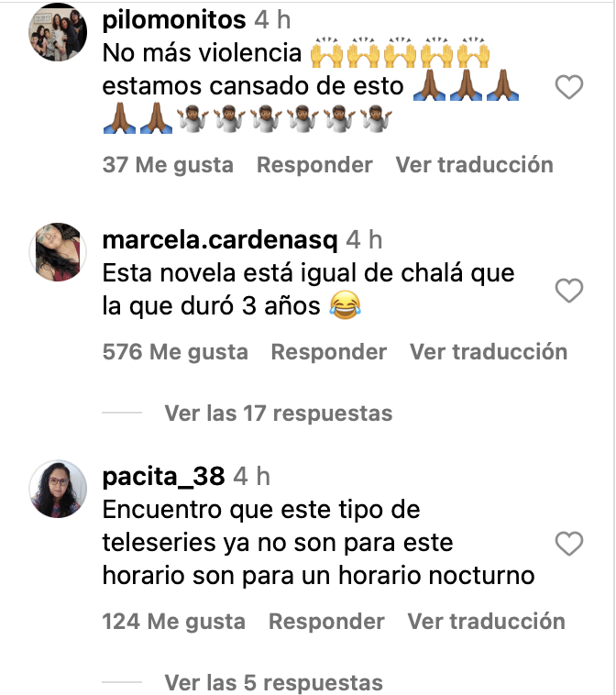Expand the 17 replies under marcela.cardenasq
The width and height of the screenshot is (616, 695).
[x=279, y=414]
